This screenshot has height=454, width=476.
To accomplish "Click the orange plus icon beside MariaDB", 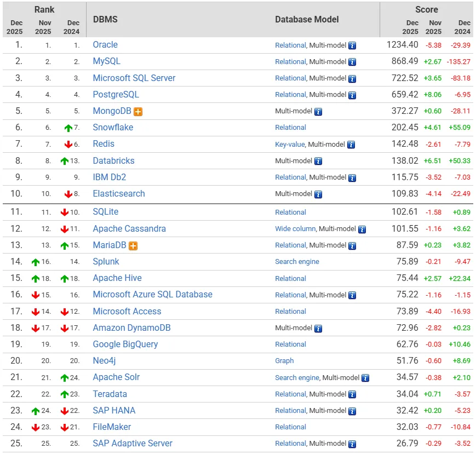I will 133,246.
